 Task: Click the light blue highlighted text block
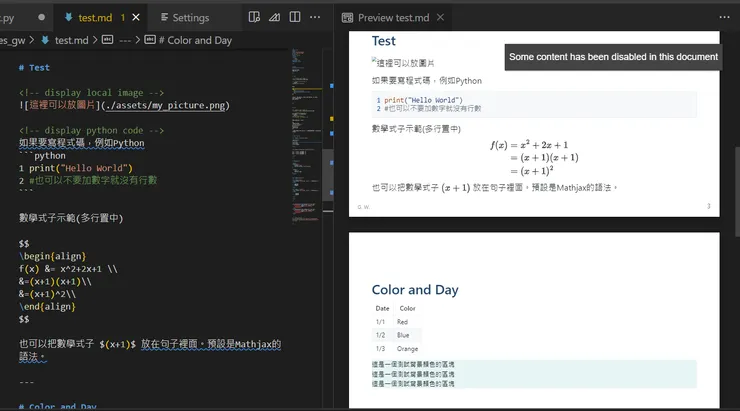[534, 374]
